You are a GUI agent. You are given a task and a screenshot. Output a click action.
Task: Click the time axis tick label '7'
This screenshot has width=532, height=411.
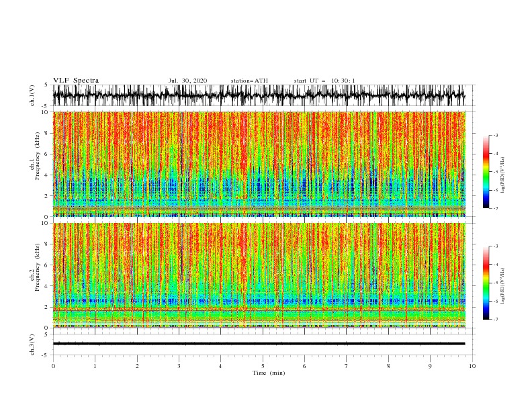(x=347, y=366)
